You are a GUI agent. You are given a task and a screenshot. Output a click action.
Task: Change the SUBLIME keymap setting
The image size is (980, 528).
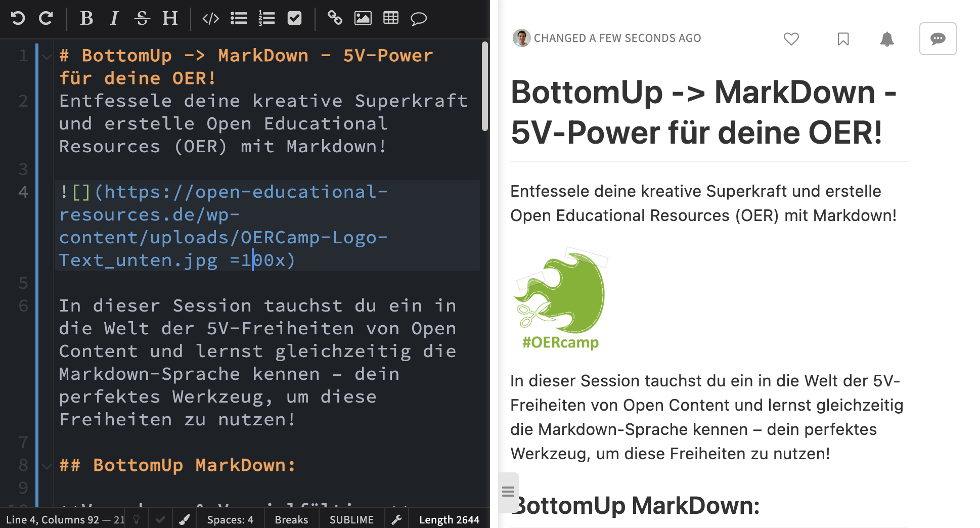click(351, 519)
